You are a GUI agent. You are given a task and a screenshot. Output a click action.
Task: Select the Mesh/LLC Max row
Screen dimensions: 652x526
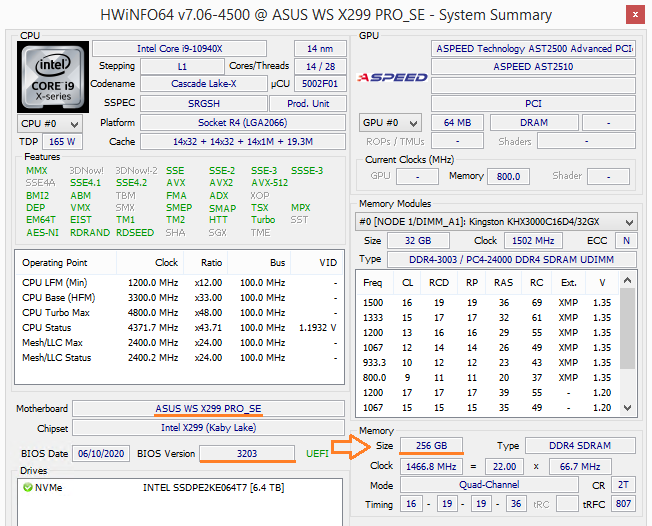coord(179,343)
